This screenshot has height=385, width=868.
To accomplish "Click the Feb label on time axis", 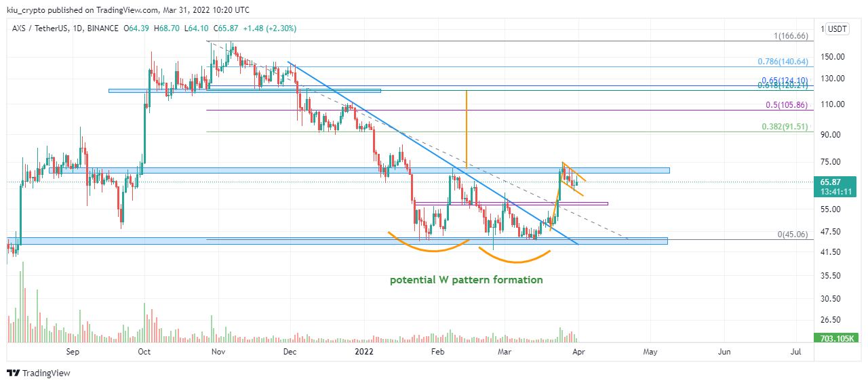I will pos(437,352).
